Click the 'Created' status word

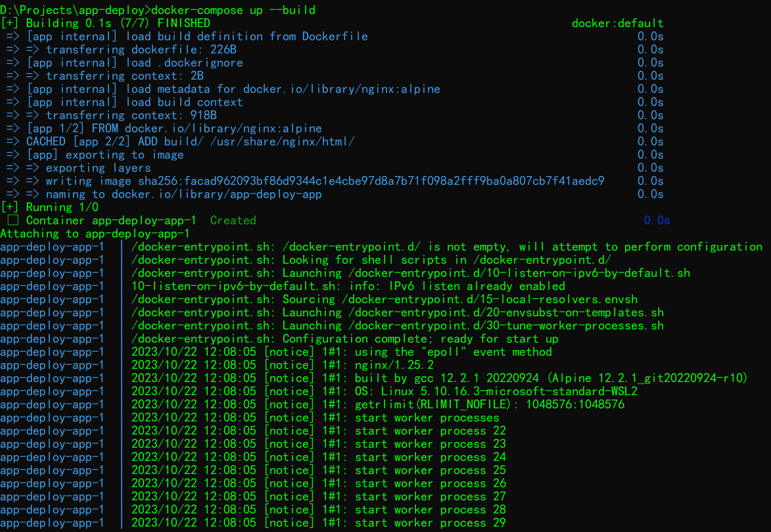click(233, 221)
